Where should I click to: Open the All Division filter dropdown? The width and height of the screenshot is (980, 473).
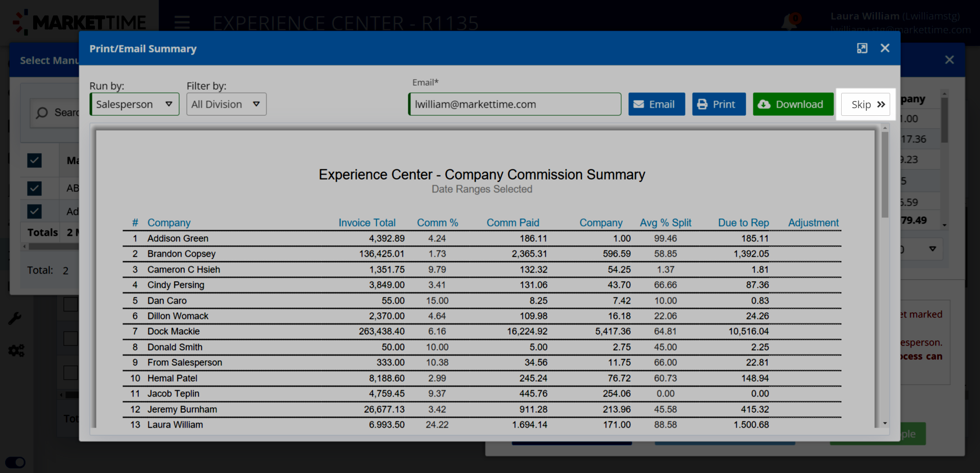coord(226,104)
